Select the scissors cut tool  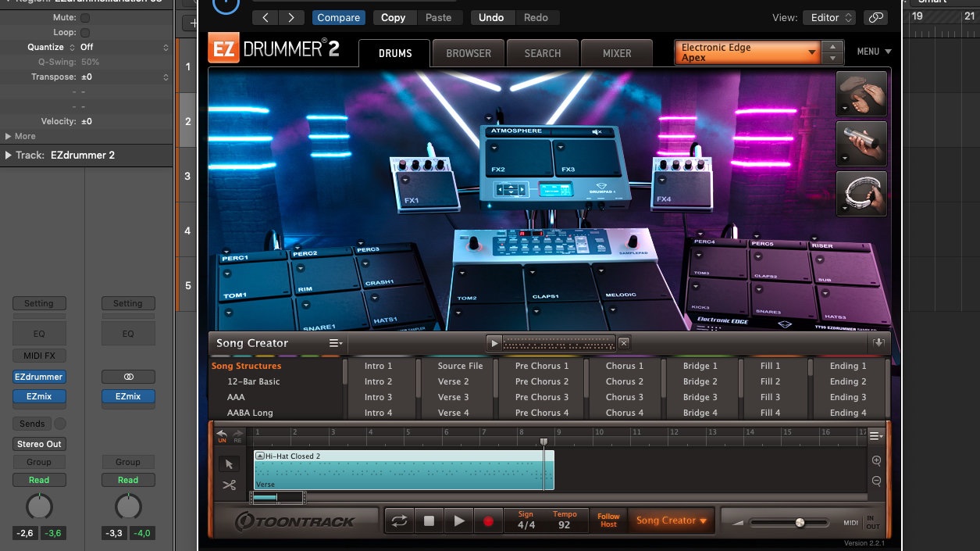tap(229, 485)
